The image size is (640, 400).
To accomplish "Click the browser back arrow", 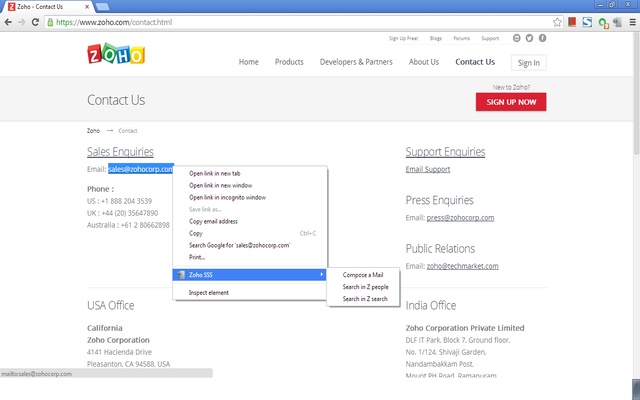I will [x=8, y=22].
